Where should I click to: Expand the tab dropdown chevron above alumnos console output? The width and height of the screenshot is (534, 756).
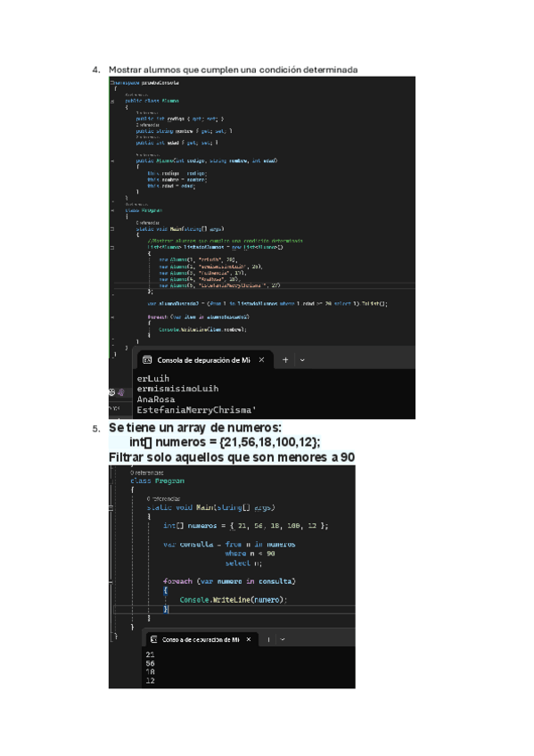302,360
